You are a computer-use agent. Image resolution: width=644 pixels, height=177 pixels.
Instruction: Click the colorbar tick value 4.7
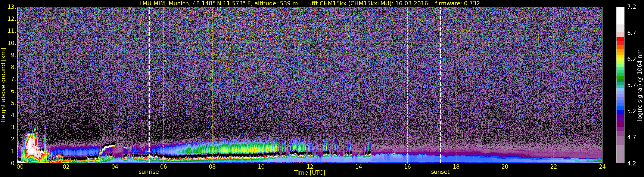click(632, 137)
